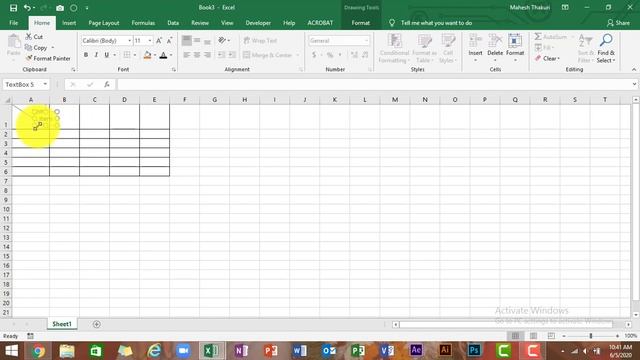The width and height of the screenshot is (640, 360).
Task: Increase font size with large A icon
Action: tap(159, 40)
